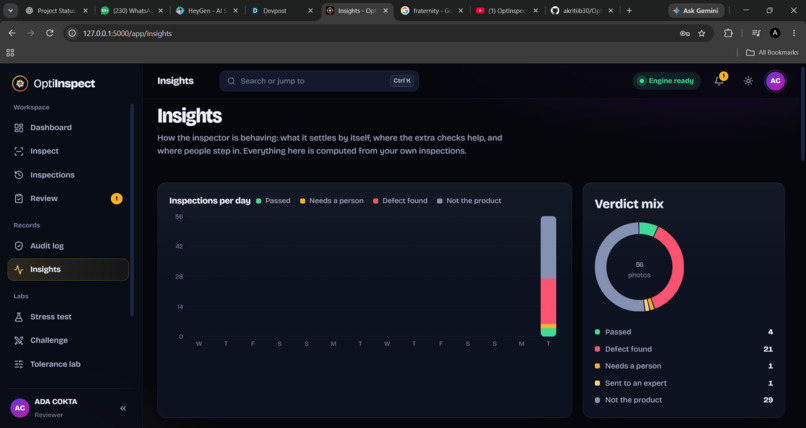Open the Inspections history icon

point(19,175)
